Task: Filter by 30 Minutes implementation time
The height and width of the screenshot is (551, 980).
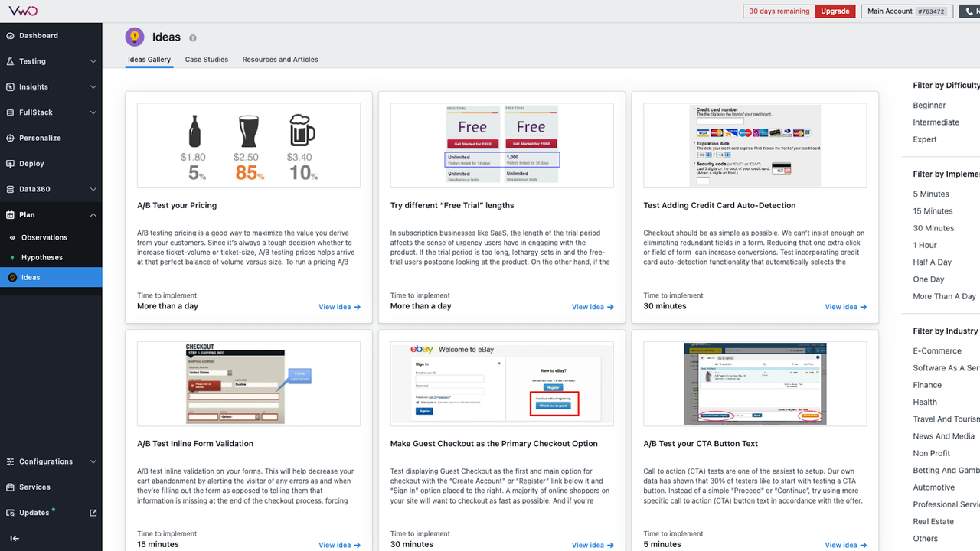Action: (x=933, y=228)
